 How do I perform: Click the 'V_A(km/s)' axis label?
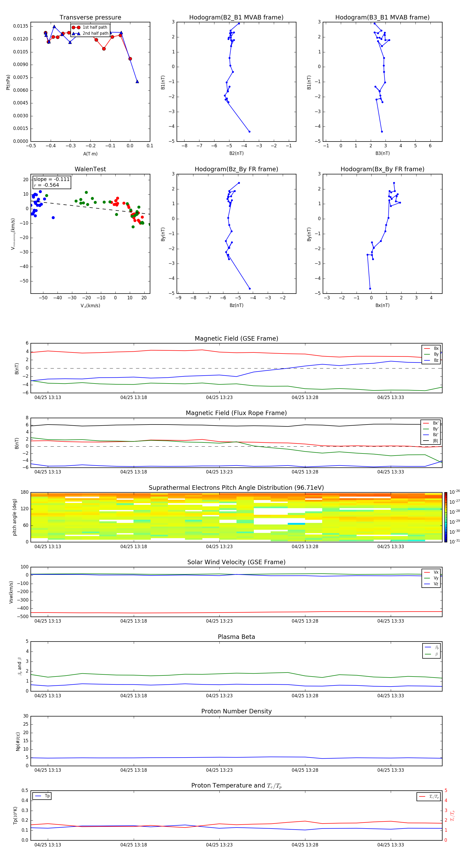pos(90,306)
